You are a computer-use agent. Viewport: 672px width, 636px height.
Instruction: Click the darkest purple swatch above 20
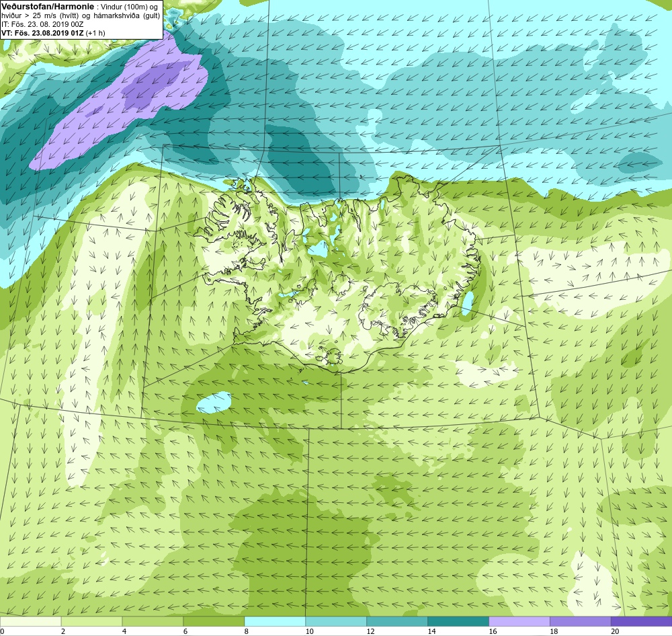click(x=642, y=621)
